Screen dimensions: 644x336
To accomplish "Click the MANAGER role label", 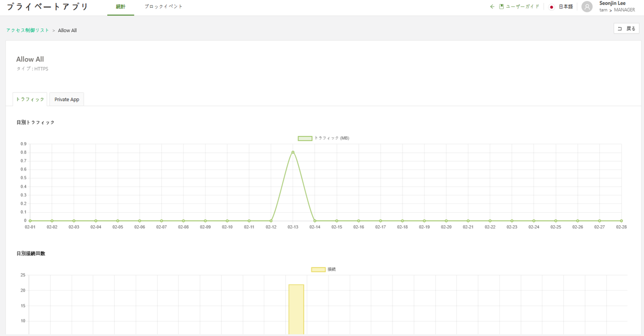I will (624, 10).
